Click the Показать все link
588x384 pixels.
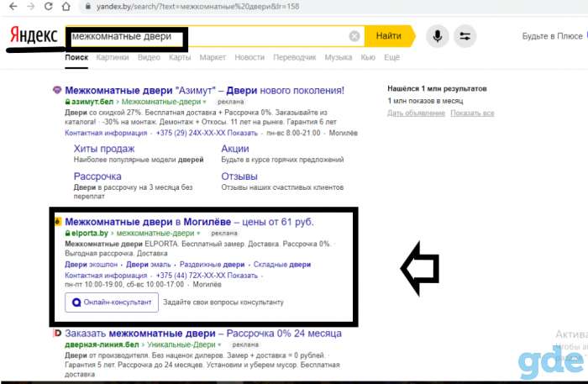pos(472,113)
